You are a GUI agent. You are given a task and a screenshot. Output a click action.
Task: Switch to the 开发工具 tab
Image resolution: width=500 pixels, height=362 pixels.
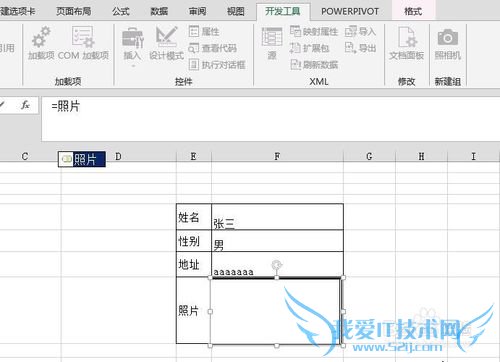coord(283,11)
